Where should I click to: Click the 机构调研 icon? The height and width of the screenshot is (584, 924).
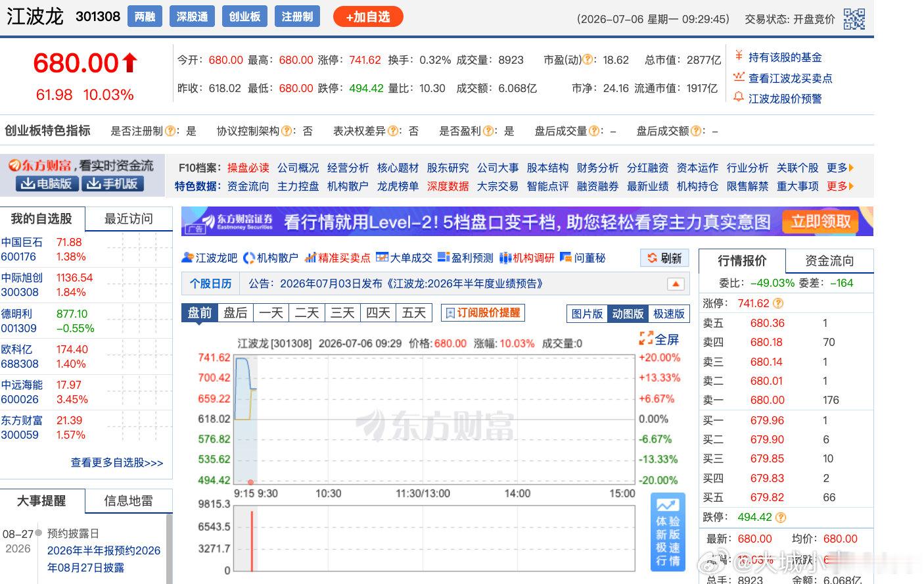tap(505, 258)
